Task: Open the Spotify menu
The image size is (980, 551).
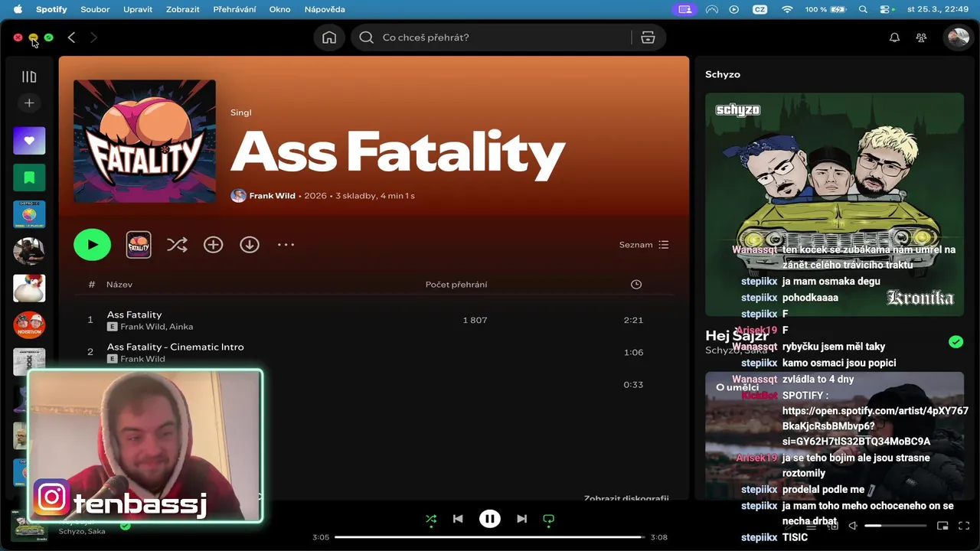Action: tap(52, 9)
